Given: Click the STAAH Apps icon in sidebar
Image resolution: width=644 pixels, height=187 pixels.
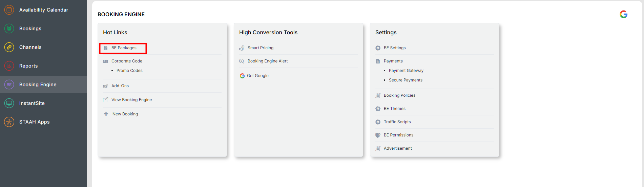Looking at the screenshot, I should pyautogui.click(x=9, y=122).
